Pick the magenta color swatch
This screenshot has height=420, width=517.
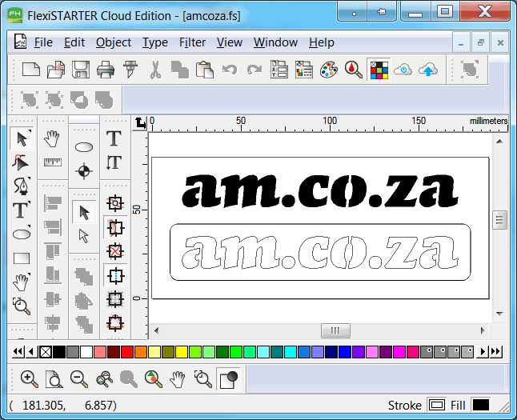pyautogui.click(x=399, y=352)
